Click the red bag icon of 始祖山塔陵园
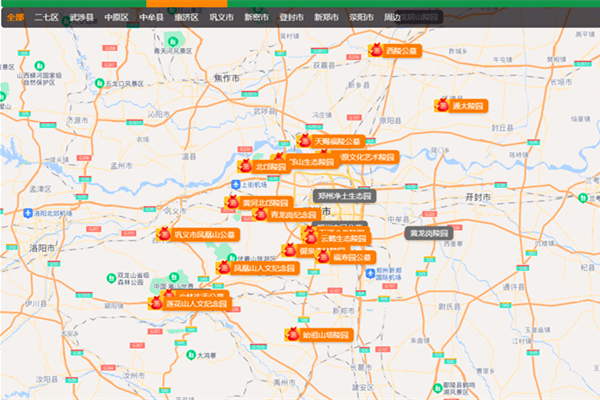 point(293,335)
